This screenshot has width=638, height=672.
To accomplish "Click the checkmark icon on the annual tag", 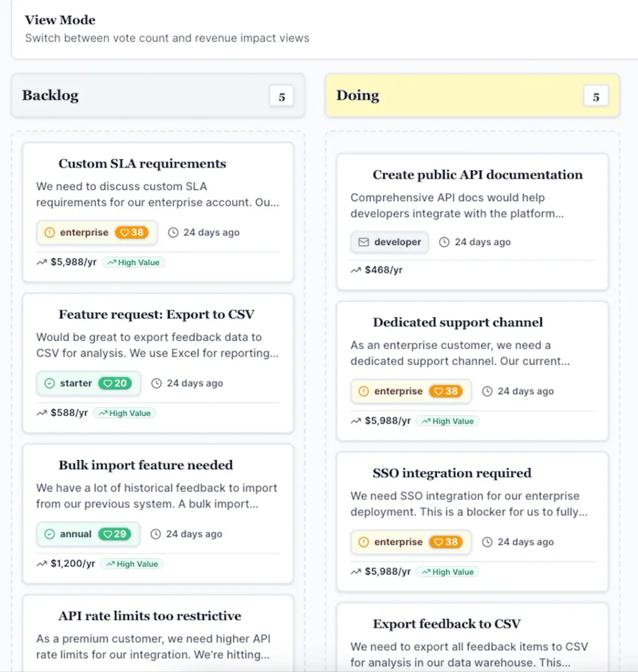I will [x=49, y=534].
